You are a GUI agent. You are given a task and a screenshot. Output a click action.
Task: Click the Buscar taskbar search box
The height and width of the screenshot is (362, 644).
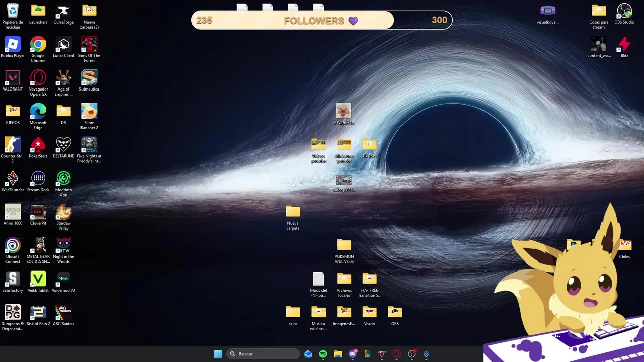(x=263, y=354)
